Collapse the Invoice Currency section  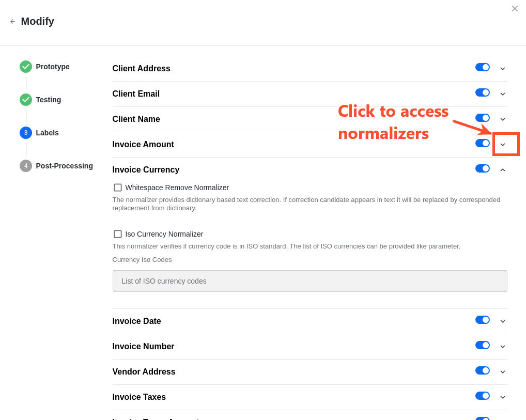(x=503, y=170)
